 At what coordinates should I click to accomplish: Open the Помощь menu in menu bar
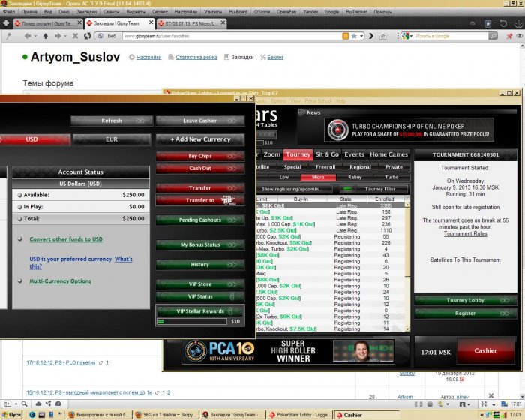(382, 12)
